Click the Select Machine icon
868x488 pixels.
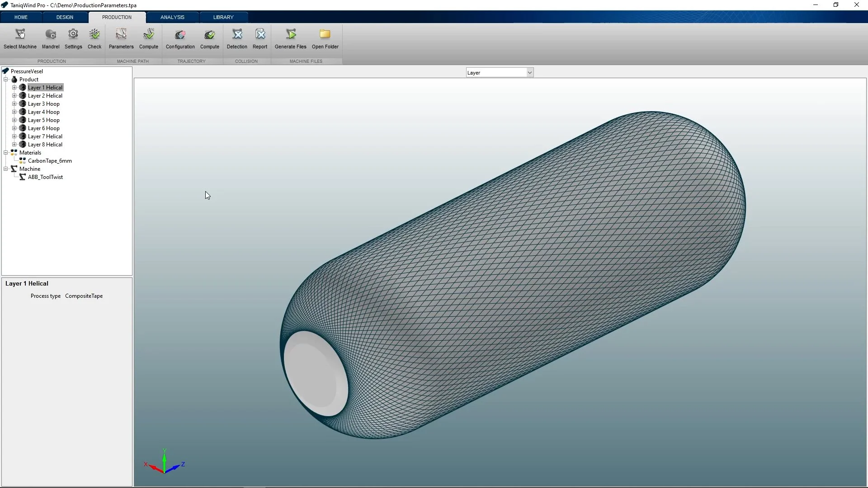pos(20,35)
